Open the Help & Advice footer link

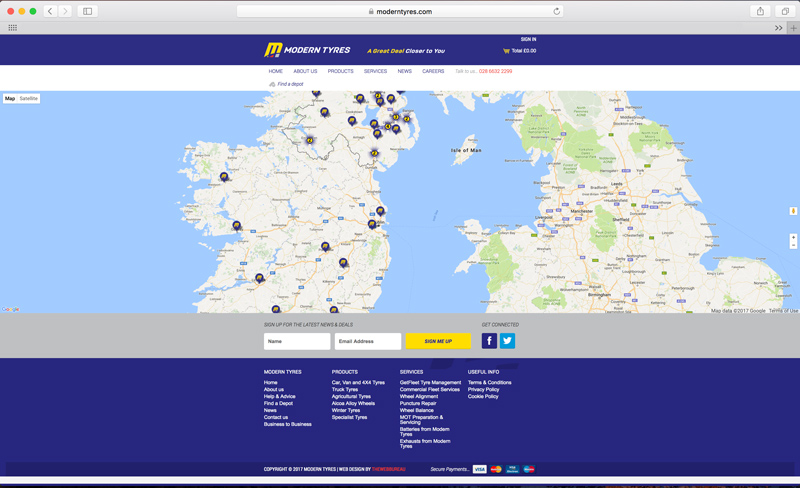[280, 397]
